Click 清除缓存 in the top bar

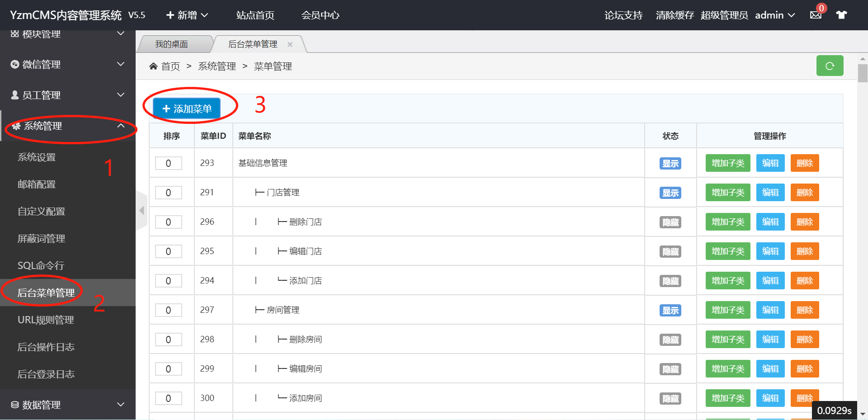(675, 15)
